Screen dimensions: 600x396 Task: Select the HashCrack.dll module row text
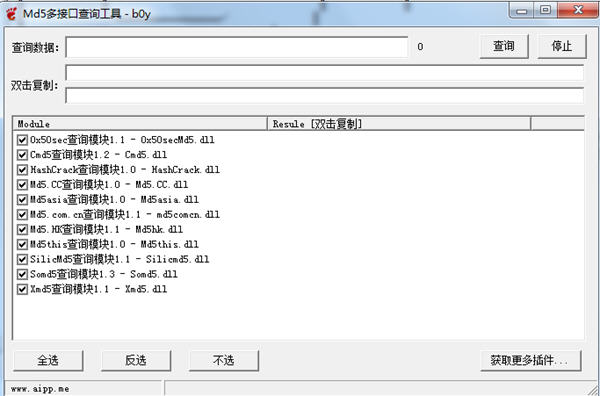coord(125,170)
